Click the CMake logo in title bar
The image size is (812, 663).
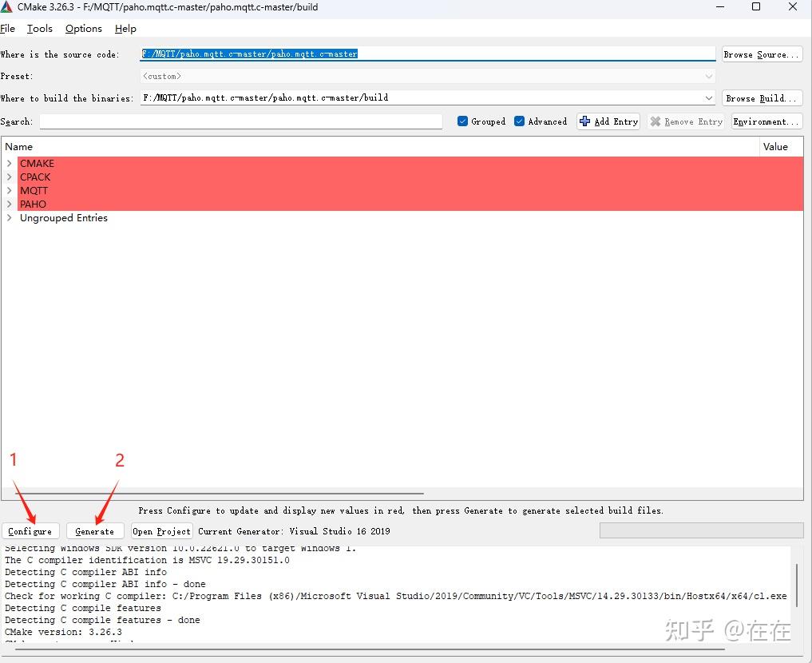tap(6, 6)
